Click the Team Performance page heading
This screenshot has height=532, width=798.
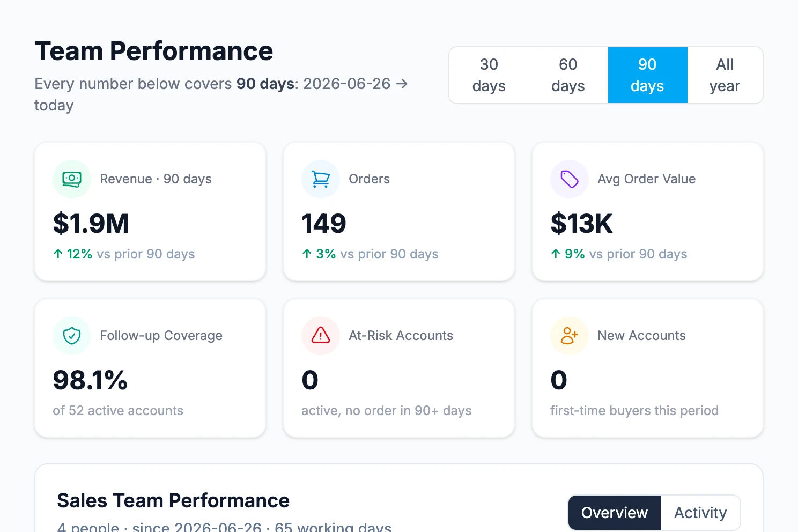pyautogui.click(x=154, y=51)
